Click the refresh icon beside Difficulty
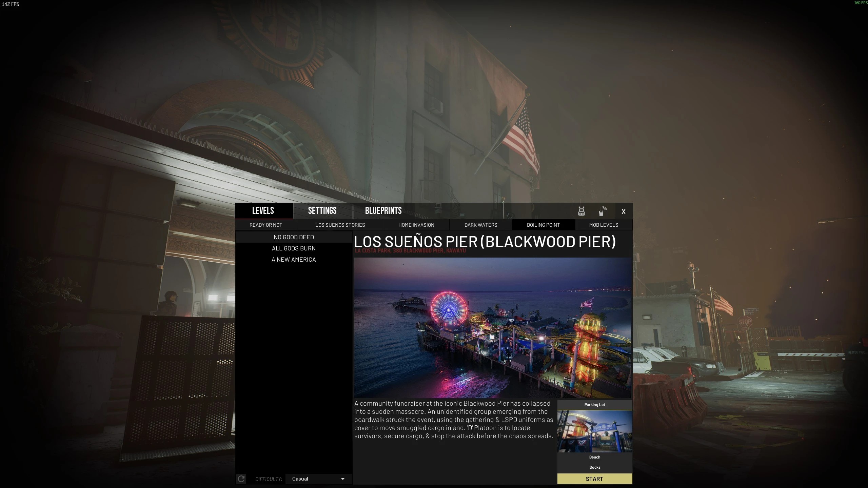868x488 pixels. [241, 479]
